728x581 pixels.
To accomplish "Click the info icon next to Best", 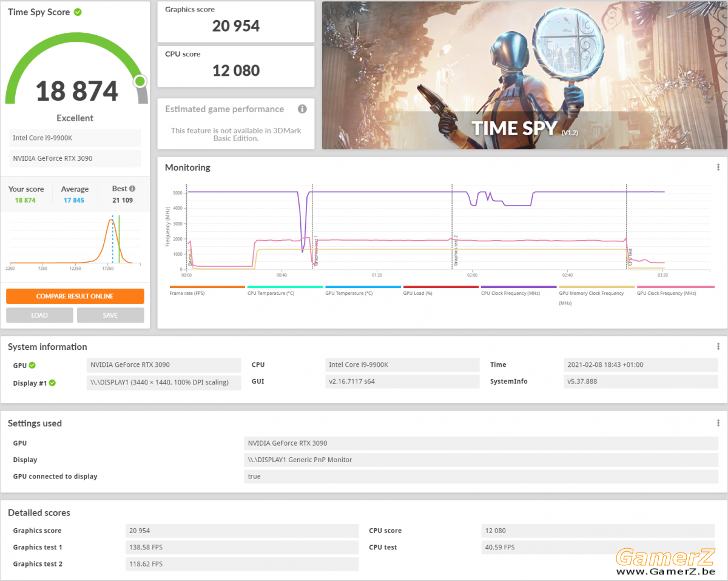I will [x=132, y=189].
